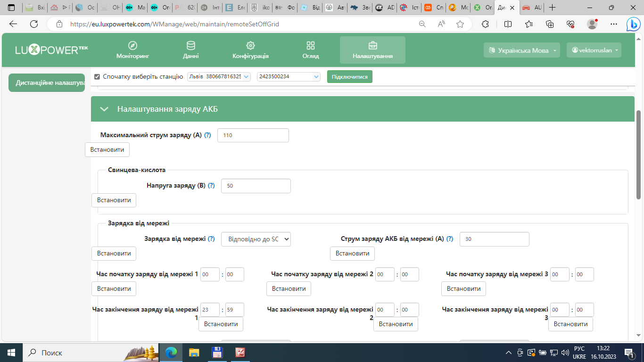This screenshot has height=362, width=644.
Task: Open the Дистанційне налаштування sidebar item
Action: [47, 83]
